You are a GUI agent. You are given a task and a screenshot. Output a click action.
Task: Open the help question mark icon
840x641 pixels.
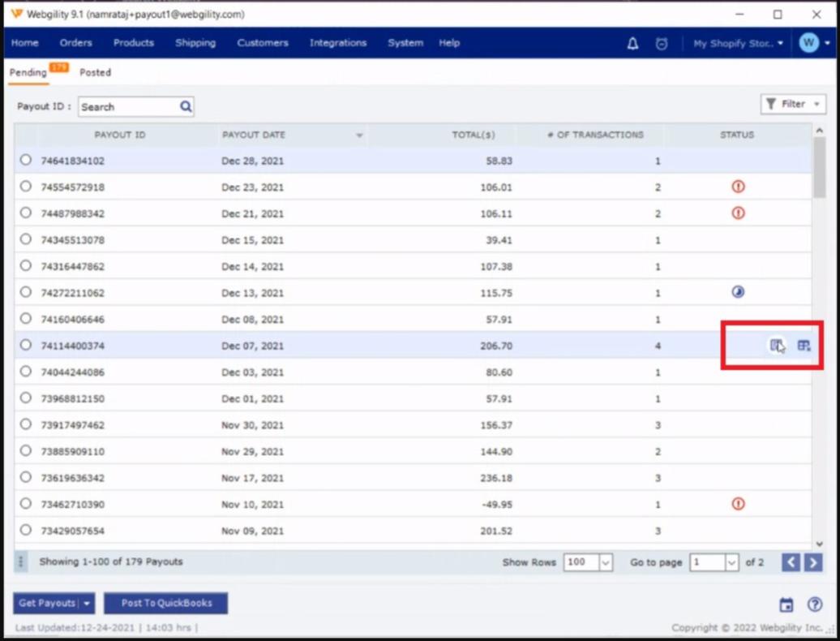[815, 604]
